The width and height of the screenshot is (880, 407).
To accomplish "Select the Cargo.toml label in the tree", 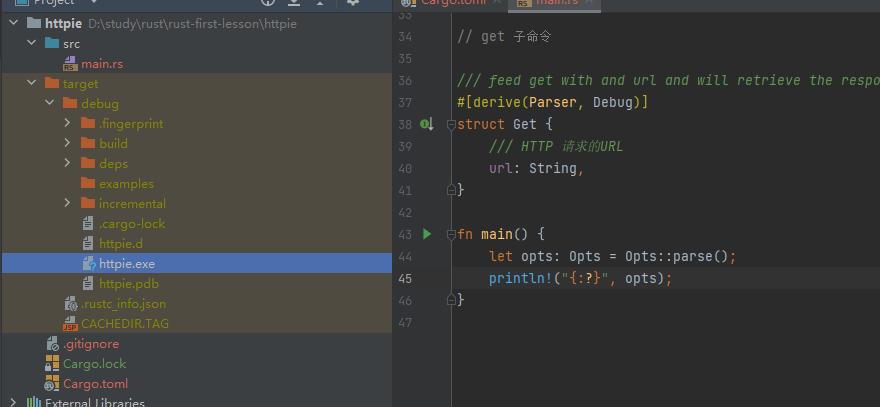I will tap(95, 384).
